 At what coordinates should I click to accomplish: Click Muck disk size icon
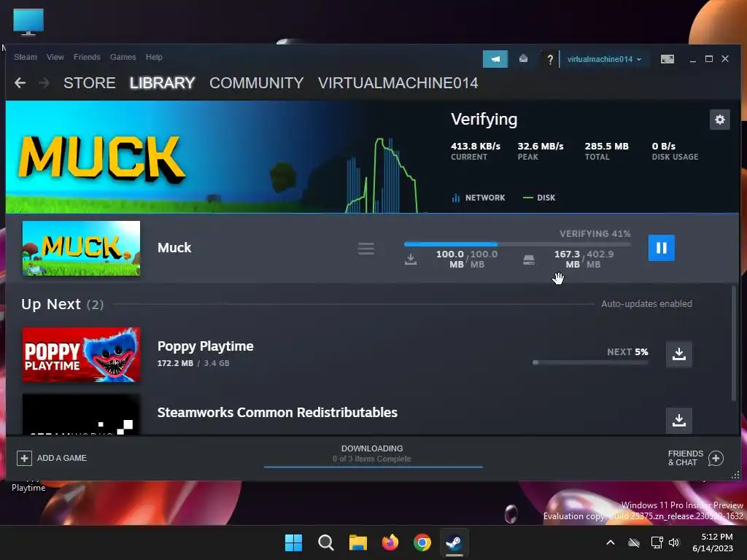[x=529, y=260]
